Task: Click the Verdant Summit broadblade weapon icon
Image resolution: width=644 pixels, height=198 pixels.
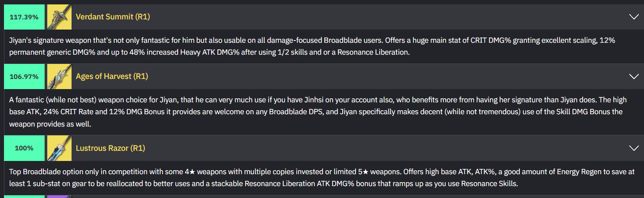Action: pyautogui.click(x=59, y=17)
